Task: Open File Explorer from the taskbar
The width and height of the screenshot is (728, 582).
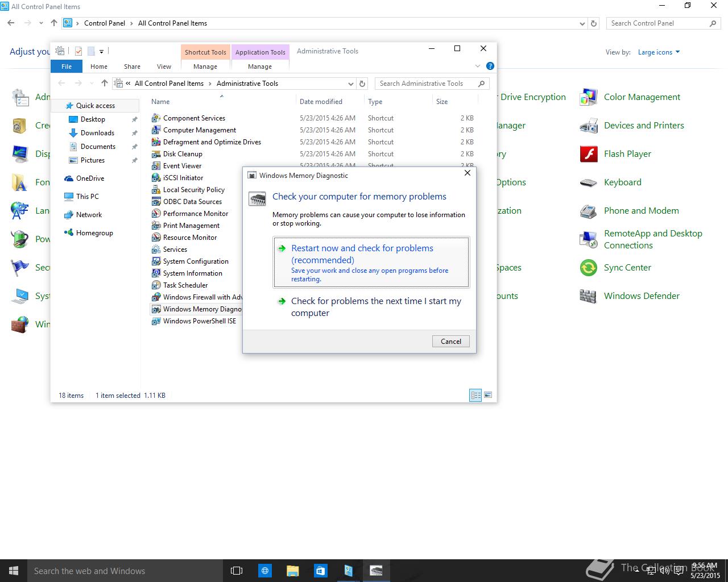Action: click(x=292, y=571)
